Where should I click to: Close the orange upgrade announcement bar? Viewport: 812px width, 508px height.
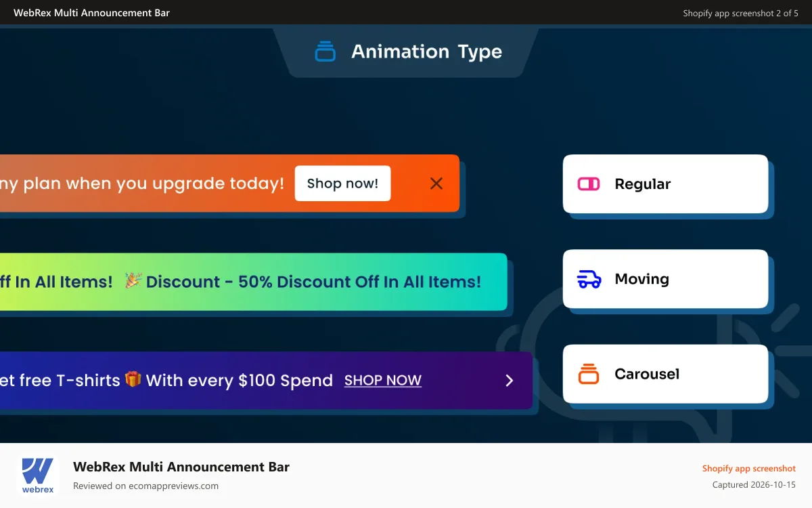(436, 184)
